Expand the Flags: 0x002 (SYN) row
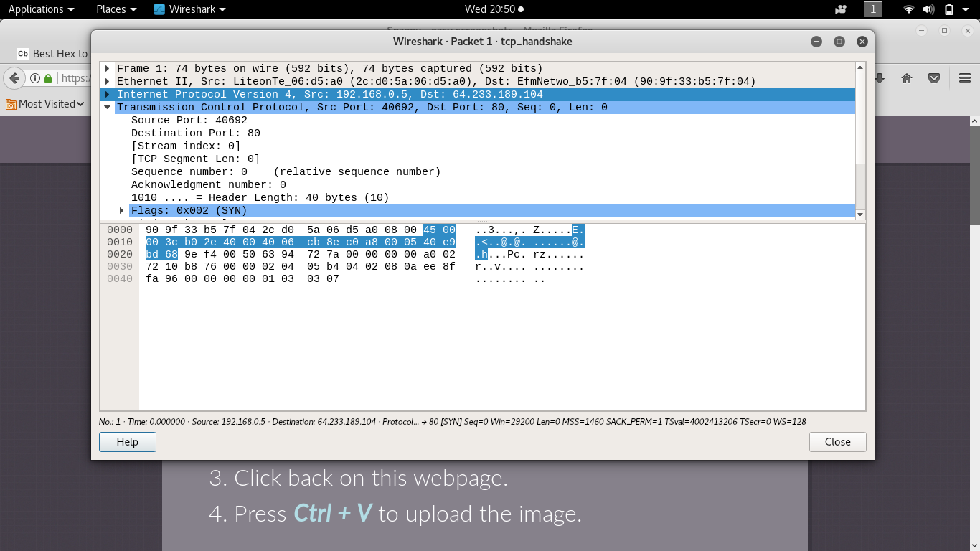The width and height of the screenshot is (980, 551). click(121, 211)
